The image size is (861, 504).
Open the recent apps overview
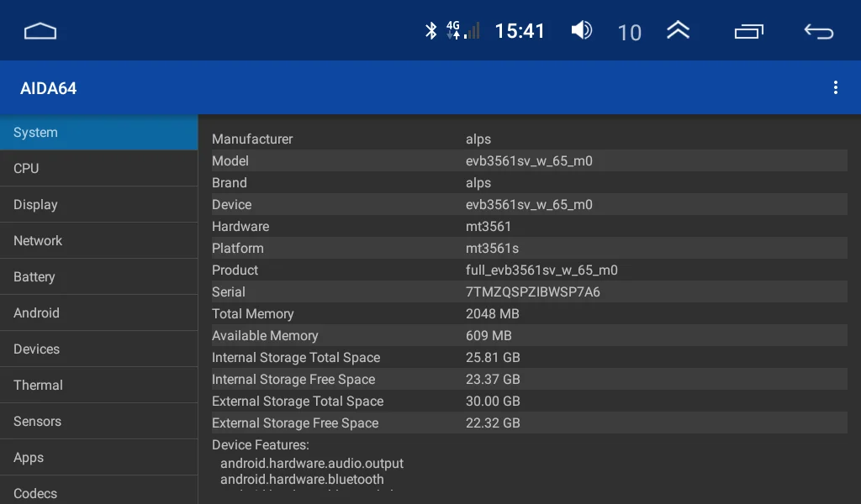[x=748, y=31]
